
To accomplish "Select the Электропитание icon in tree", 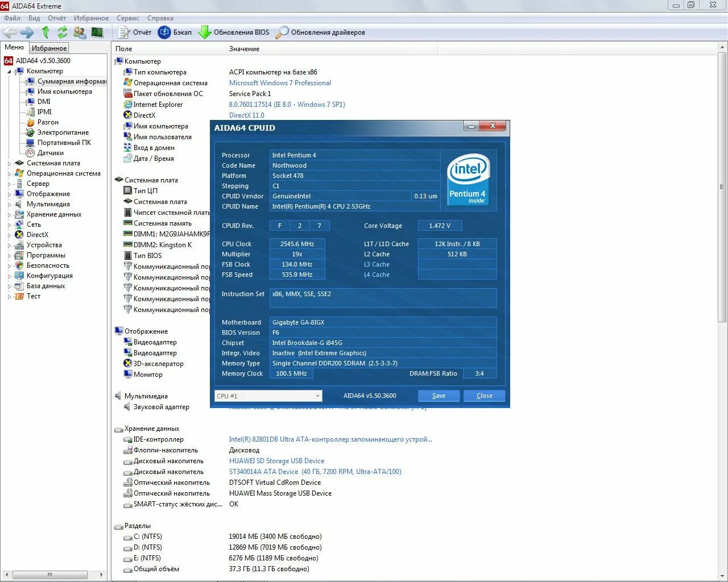I will tap(30, 132).
